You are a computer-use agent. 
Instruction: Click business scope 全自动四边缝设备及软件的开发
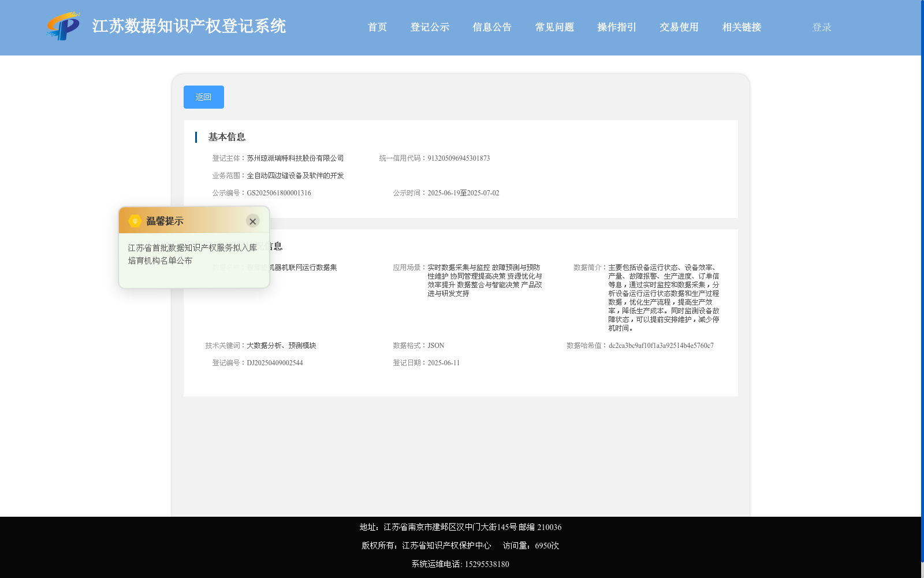pyautogui.click(x=295, y=176)
